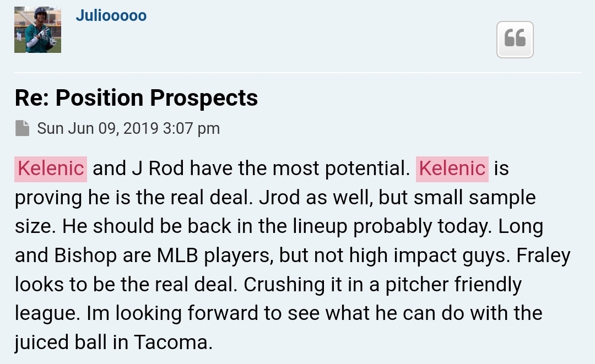Click the quote post button
The width and height of the screenshot is (595, 364).
click(515, 40)
